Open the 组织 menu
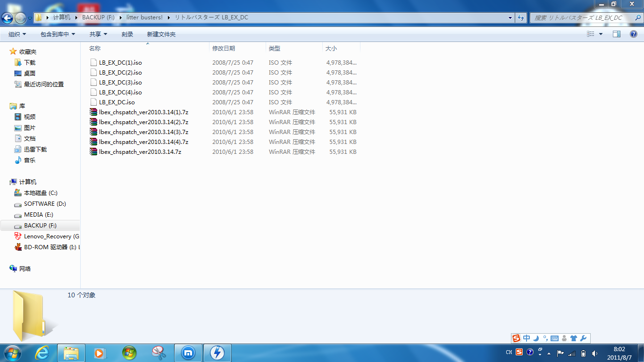 [17, 34]
